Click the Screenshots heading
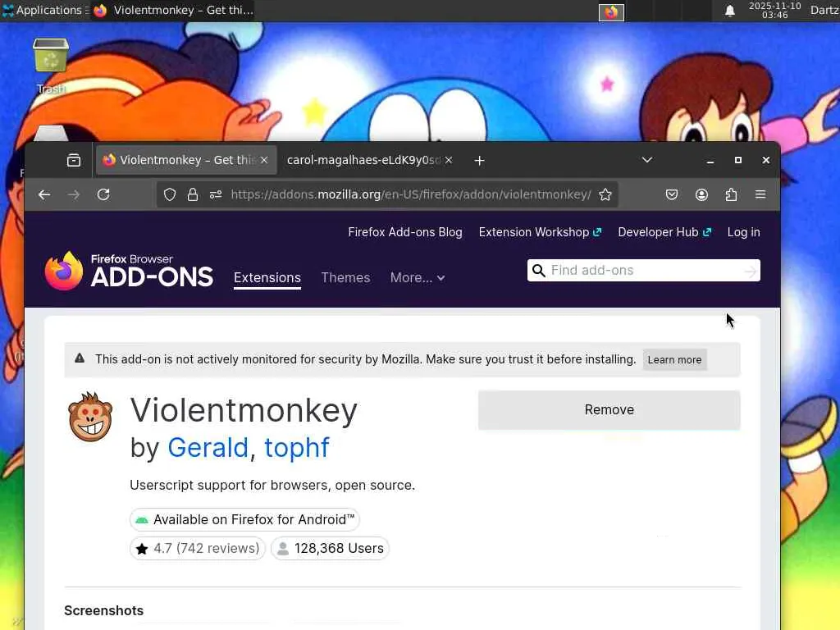840x630 pixels. click(x=104, y=610)
